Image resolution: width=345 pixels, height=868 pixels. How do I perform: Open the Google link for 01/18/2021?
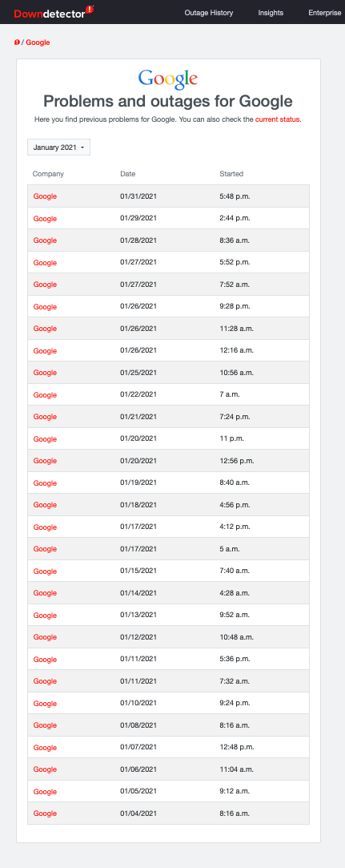point(45,505)
